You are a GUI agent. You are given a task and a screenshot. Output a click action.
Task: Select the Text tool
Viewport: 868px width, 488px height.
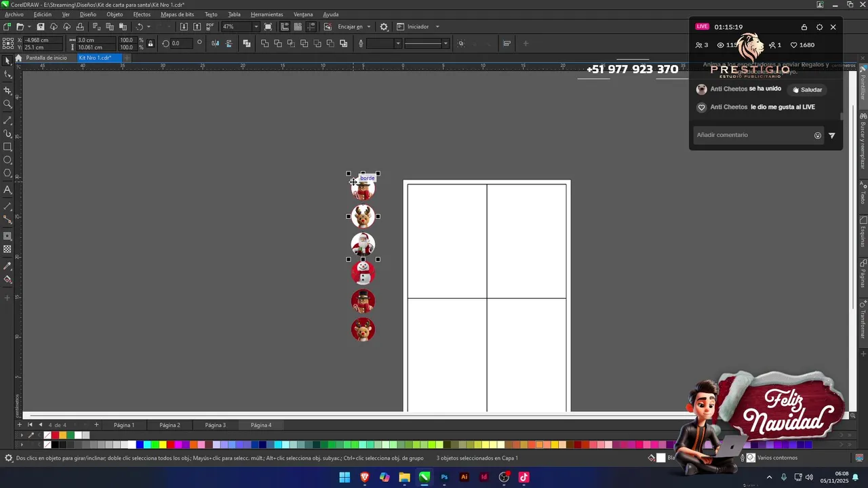point(7,190)
